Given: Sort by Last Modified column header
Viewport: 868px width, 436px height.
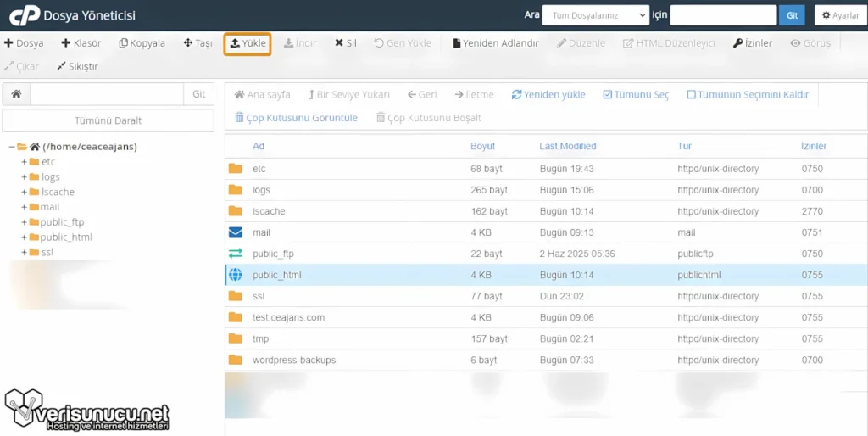Looking at the screenshot, I should click(567, 146).
